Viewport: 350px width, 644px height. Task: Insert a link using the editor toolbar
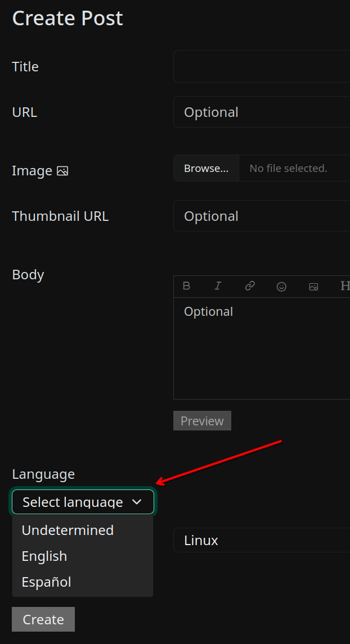coord(250,286)
